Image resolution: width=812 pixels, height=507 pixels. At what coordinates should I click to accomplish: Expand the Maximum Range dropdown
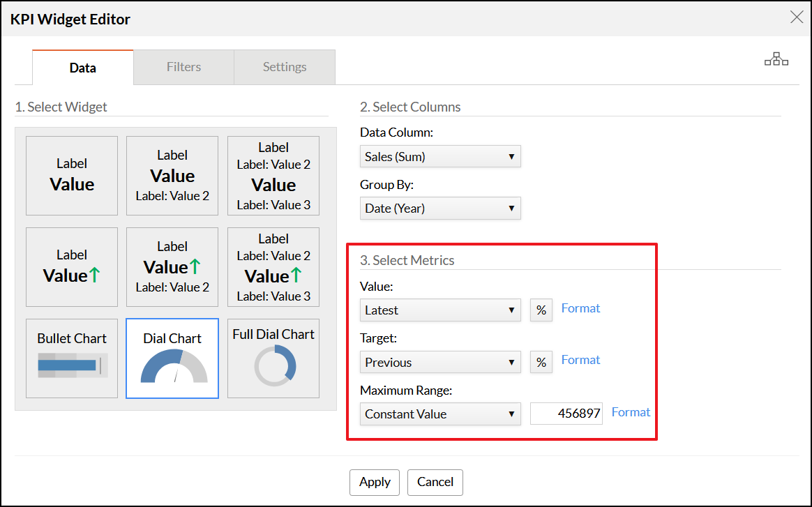(x=440, y=414)
